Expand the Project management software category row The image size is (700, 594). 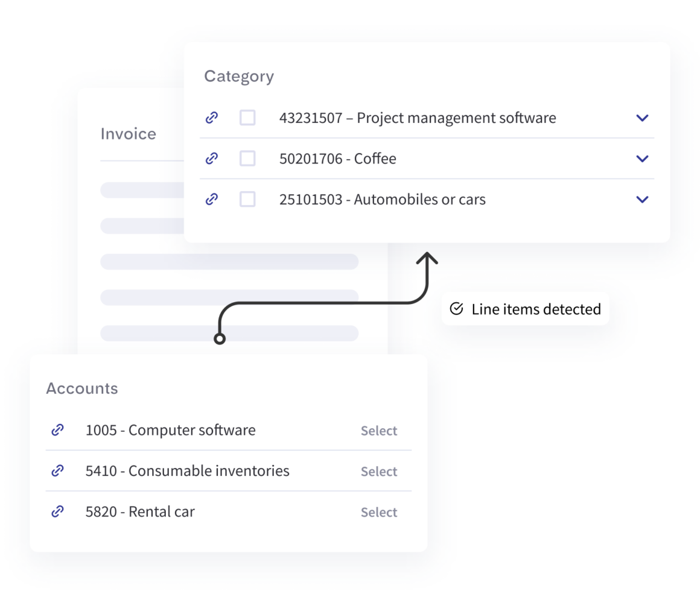pyautogui.click(x=642, y=118)
